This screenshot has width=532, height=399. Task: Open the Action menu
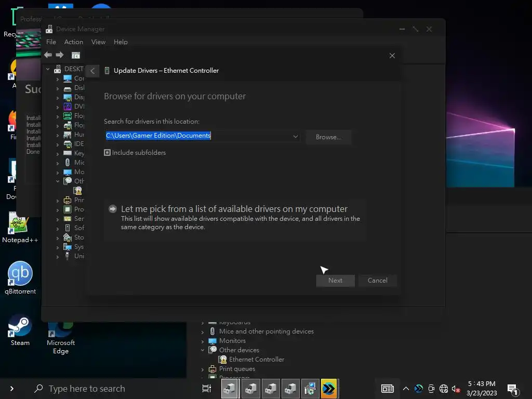point(74,42)
